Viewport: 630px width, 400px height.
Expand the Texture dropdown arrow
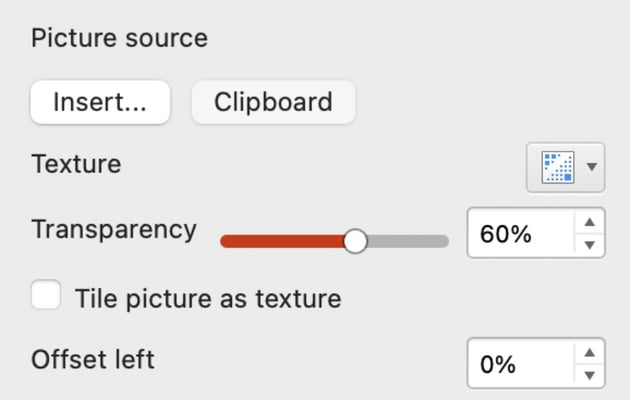[x=592, y=167]
